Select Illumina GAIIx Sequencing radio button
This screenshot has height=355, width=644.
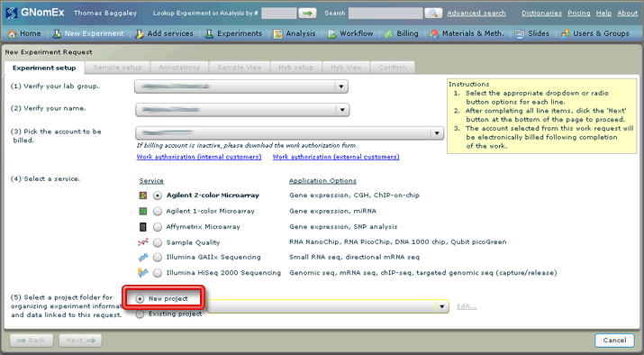(158, 258)
